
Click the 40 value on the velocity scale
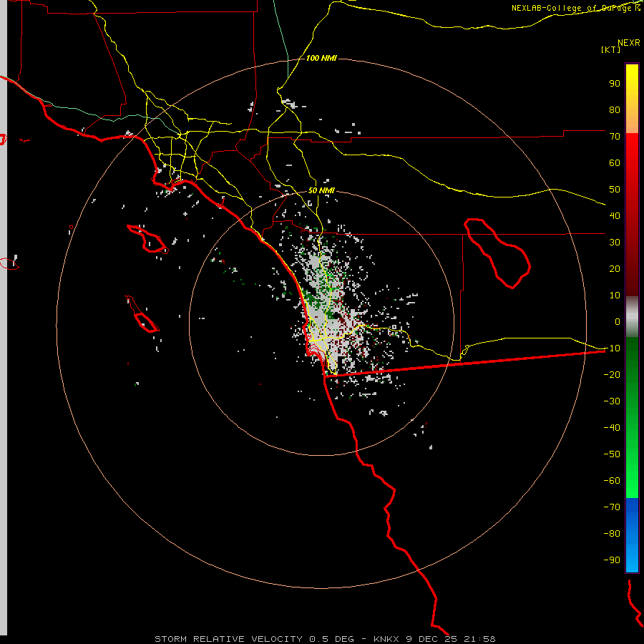615,216
